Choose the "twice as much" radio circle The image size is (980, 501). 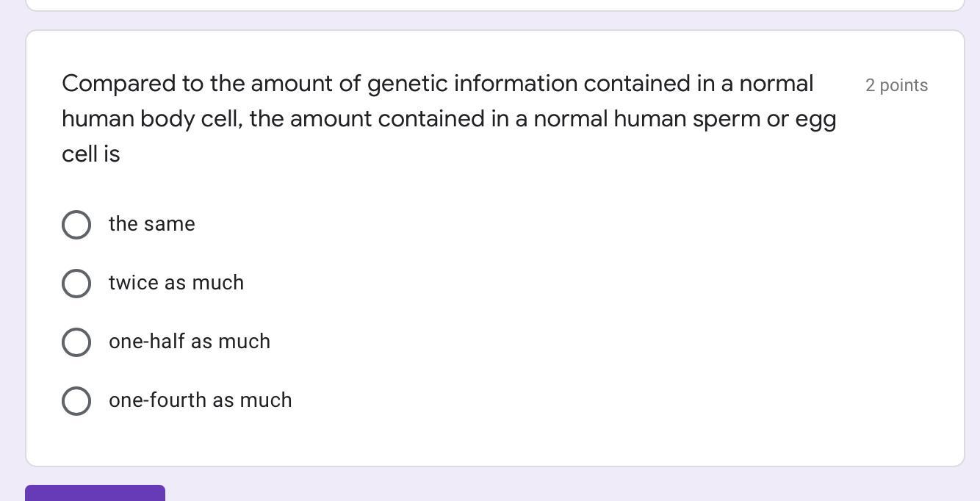coord(76,284)
